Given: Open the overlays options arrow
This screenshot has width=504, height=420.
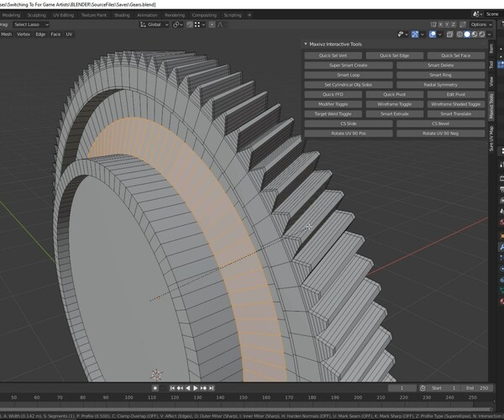Looking at the screenshot, I should (439, 34).
